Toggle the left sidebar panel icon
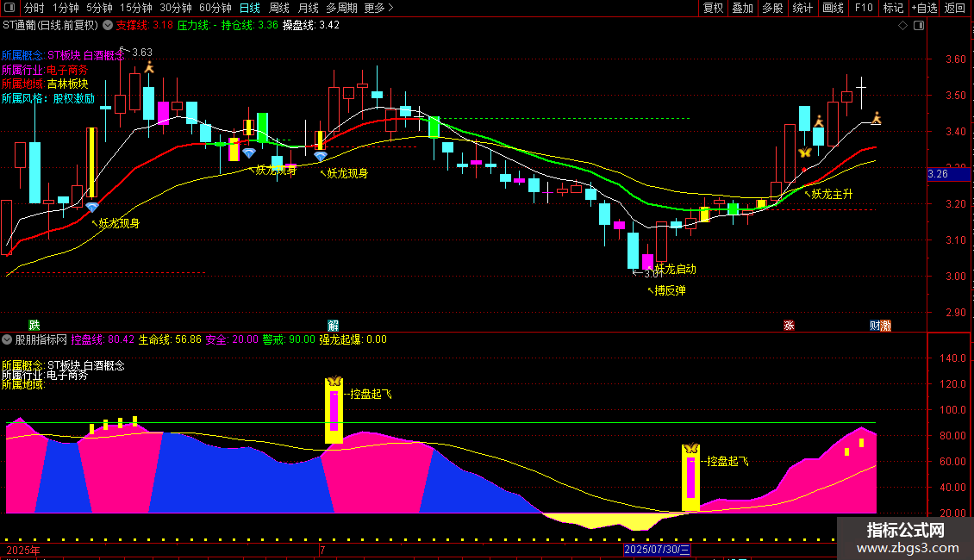This screenshot has height=560, width=974. click(9, 8)
